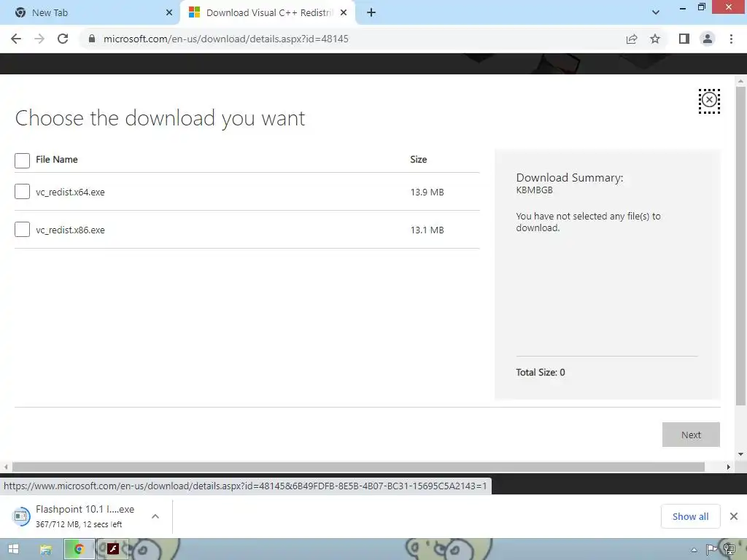Click the 13.9 MB size value
Image resolution: width=747 pixels, height=560 pixels.
point(427,192)
